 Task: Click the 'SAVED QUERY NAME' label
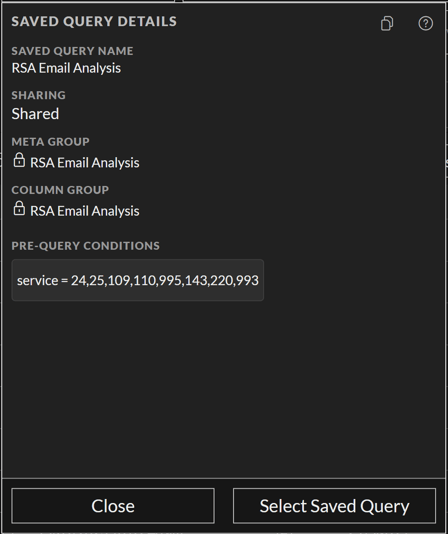[x=72, y=51]
